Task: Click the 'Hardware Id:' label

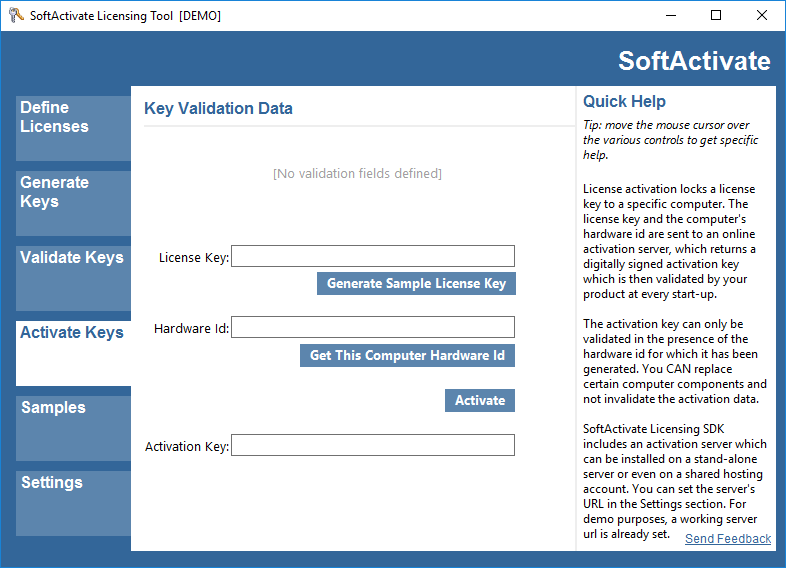Action: (x=191, y=328)
